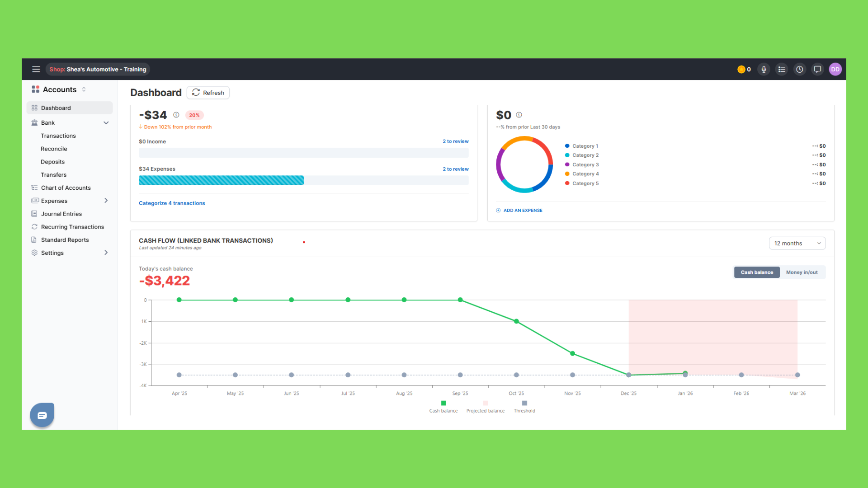Open the floating chat widget button

pyautogui.click(x=42, y=415)
